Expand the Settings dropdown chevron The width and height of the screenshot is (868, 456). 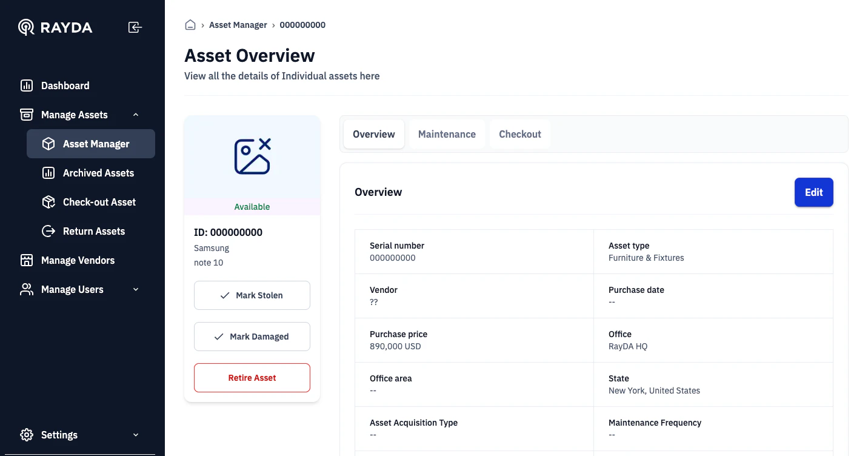(x=136, y=435)
